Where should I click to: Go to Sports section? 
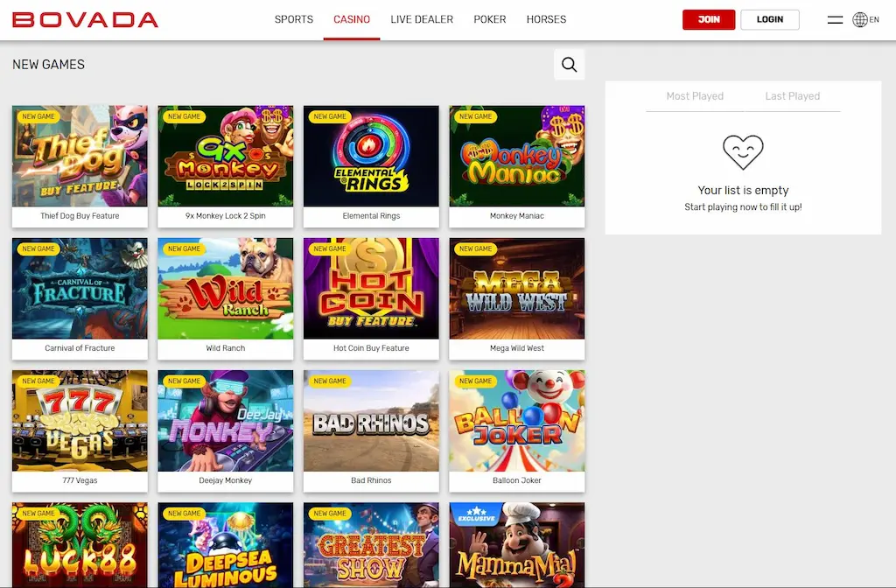click(294, 19)
